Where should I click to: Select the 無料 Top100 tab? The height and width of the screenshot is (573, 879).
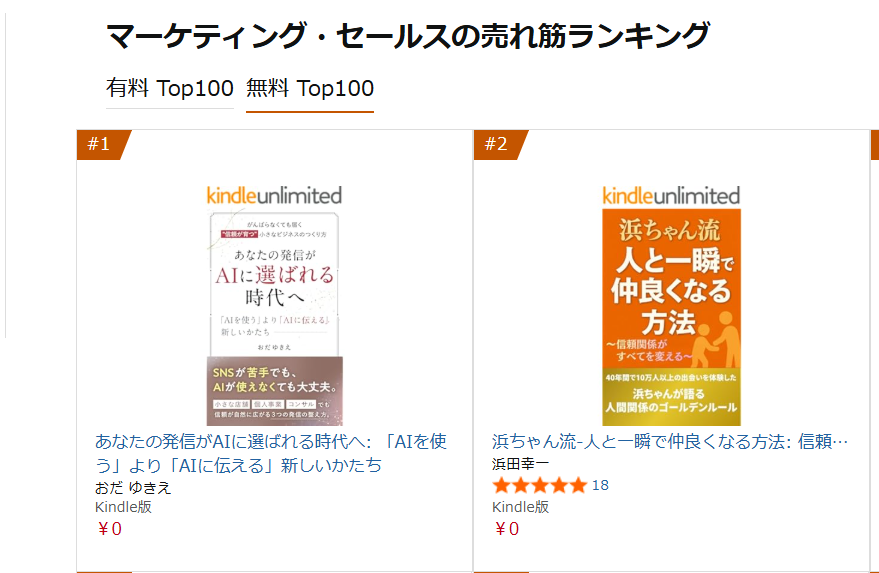(x=310, y=89)
